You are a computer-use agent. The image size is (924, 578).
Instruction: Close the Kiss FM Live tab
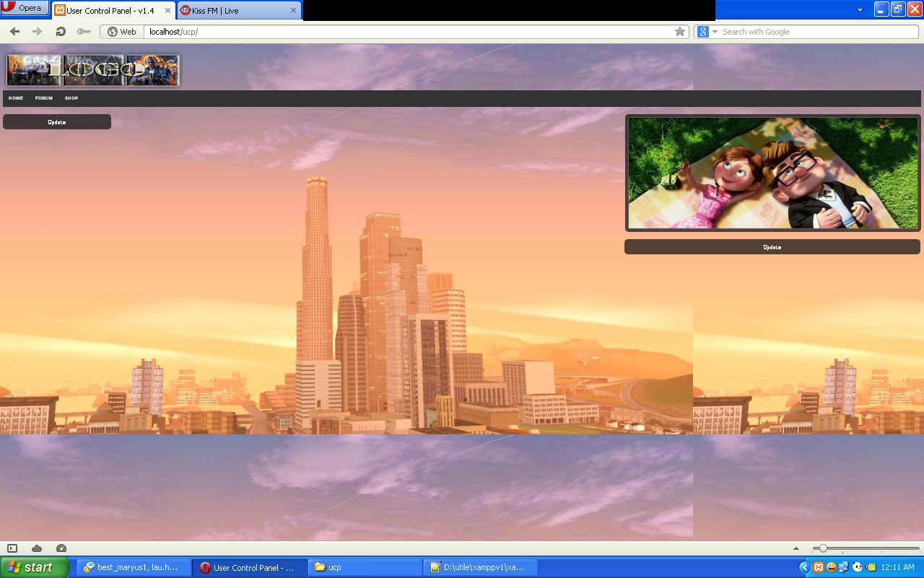pyautogui.click(x=293, y=11)
